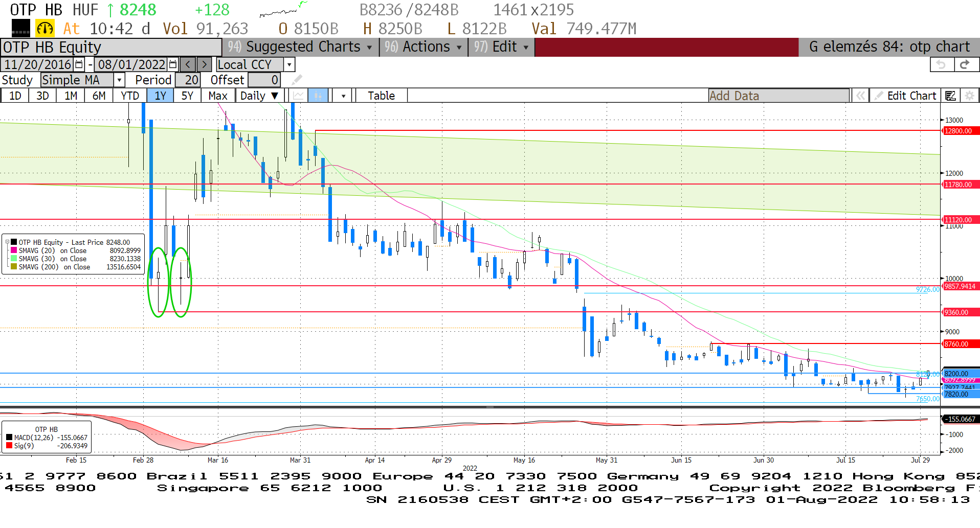Collapse panel with double-chevron icon
The image size is (980, 528).
tap(861, 96)
